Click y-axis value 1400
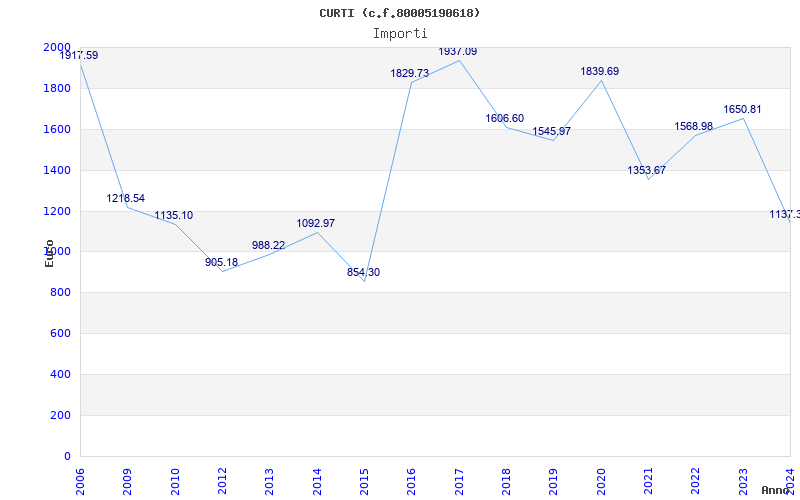This screenshot has width=800, height=500. pos(57,170)
